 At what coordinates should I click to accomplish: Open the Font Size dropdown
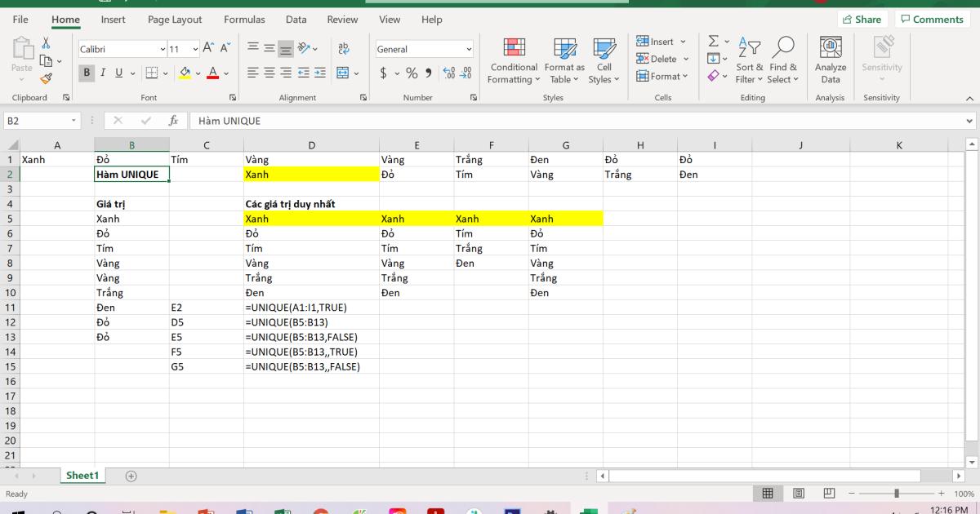(x=194, y=48)
